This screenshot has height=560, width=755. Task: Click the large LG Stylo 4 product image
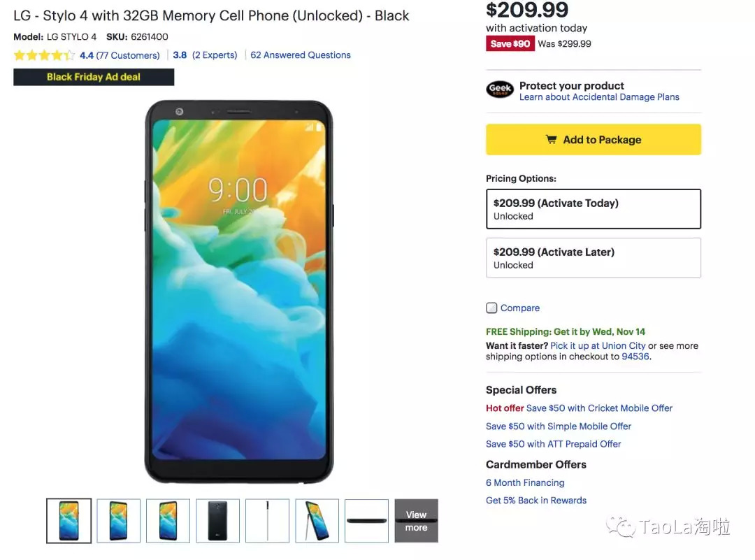coord(239,292)
